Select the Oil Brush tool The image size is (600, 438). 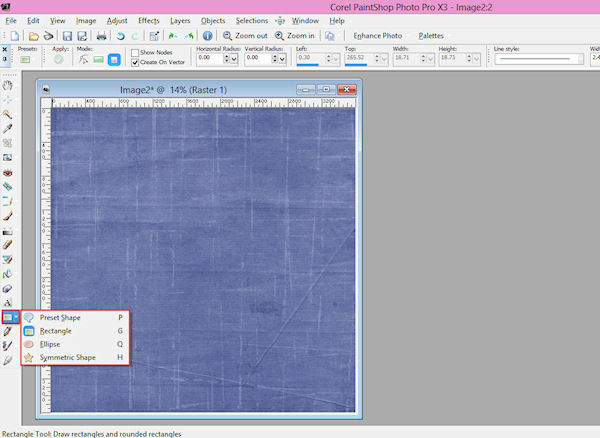point(7,360)
